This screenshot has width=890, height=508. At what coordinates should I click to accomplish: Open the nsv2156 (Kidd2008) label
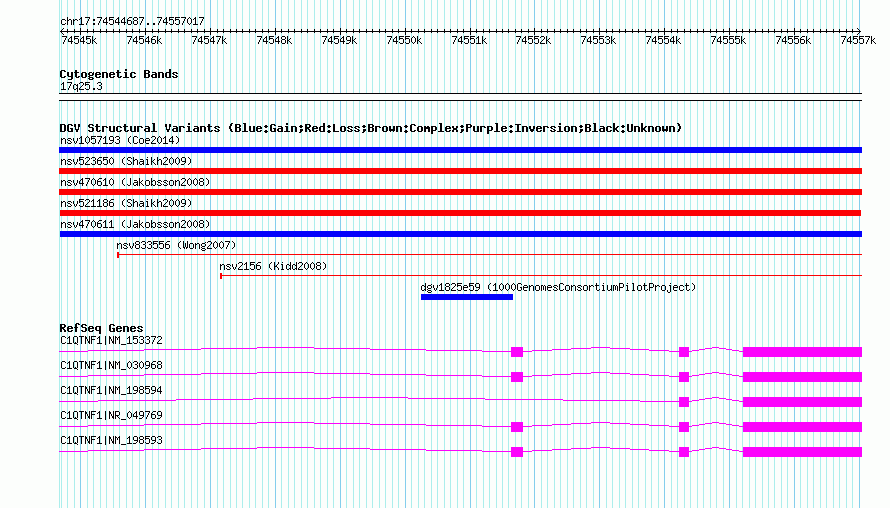(x=273, y=266)
